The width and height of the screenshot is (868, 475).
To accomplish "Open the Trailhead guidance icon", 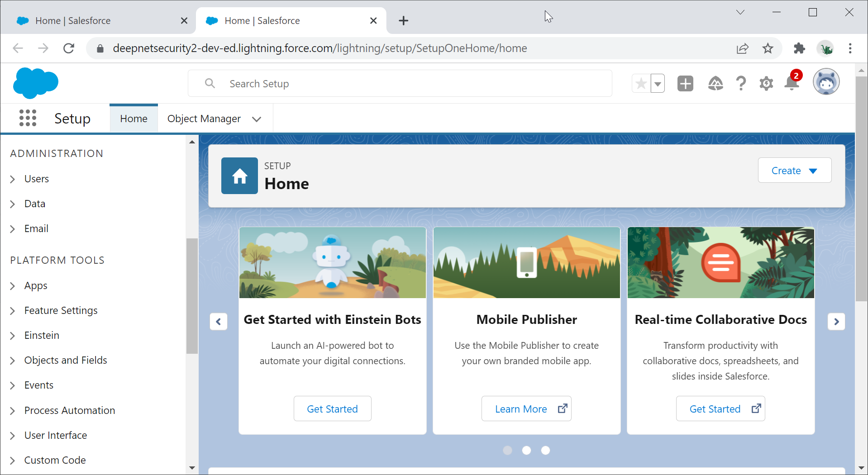I will point(715,84).
